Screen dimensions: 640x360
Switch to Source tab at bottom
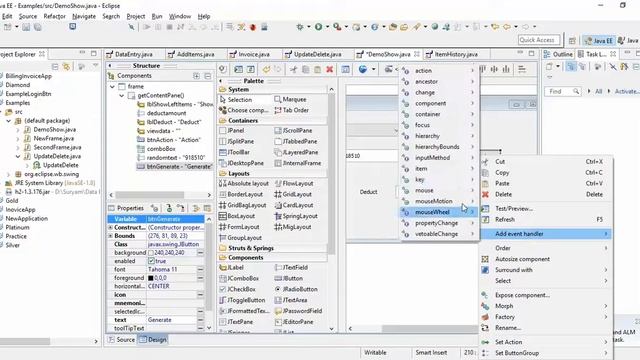click(121, 340)
